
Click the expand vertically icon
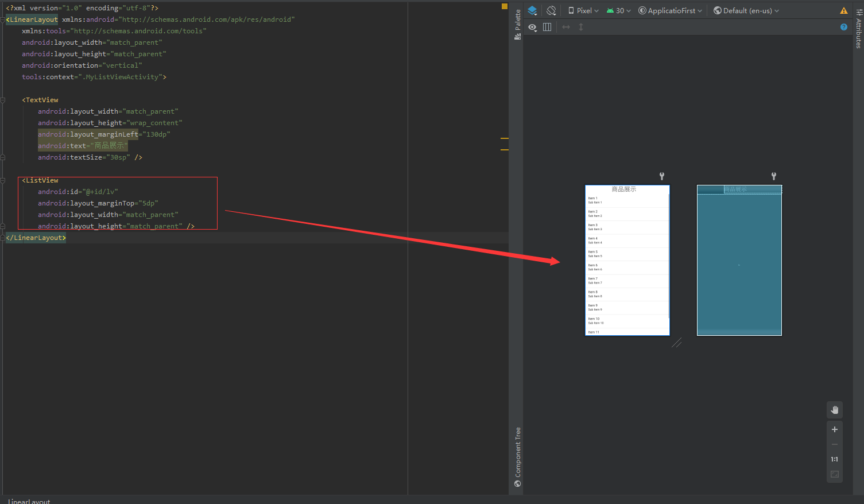point(581,27)
